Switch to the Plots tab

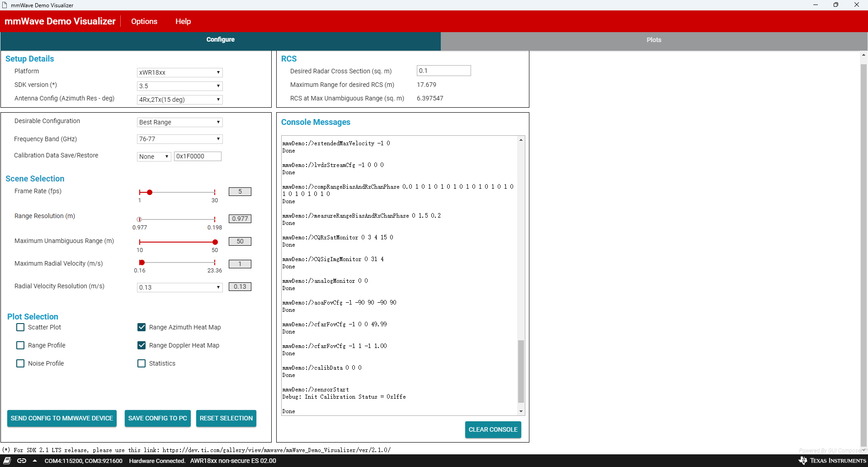tap(654, 40)
